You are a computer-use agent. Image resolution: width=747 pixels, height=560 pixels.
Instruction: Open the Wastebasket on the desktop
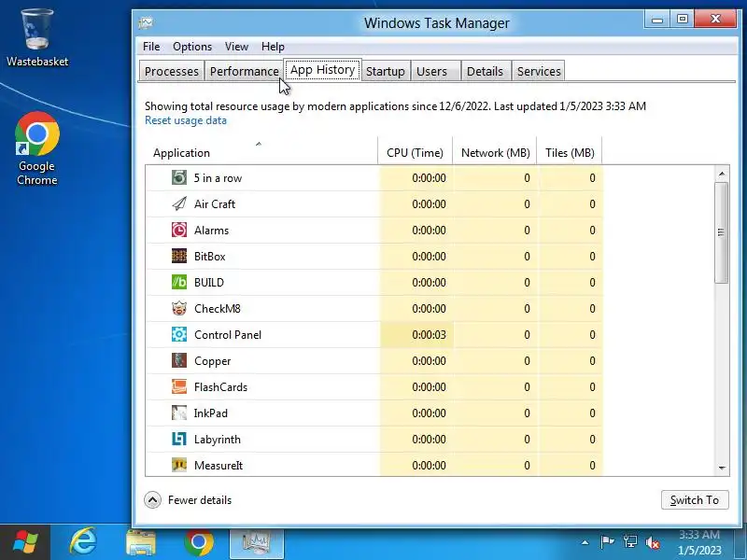[x=37, y=37]
